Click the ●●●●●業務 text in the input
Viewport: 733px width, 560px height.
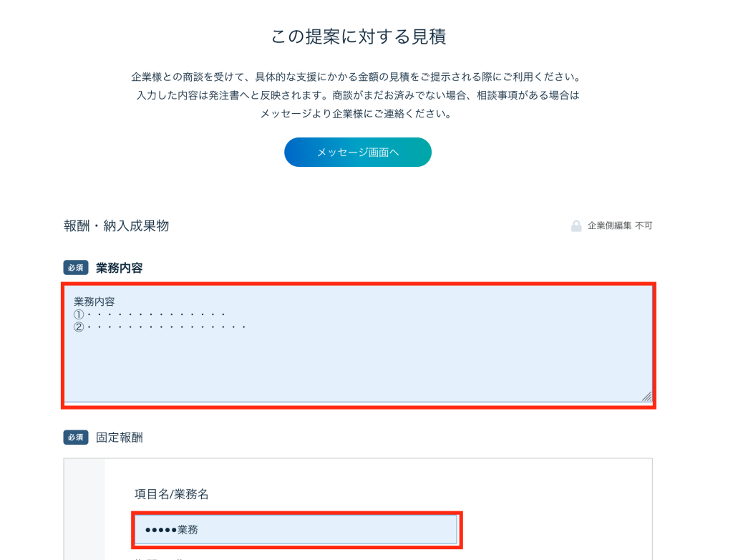pyautogui.click(x=171, y=530)
